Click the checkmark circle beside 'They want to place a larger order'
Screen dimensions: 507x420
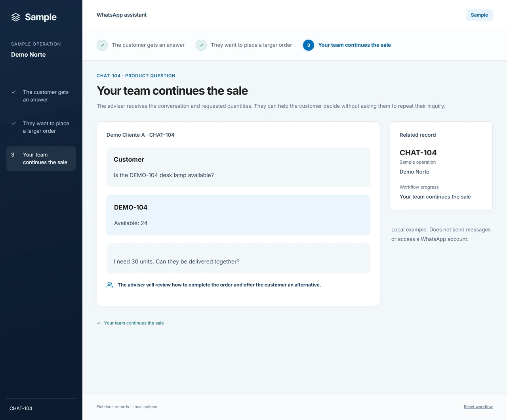pos(201,45)
